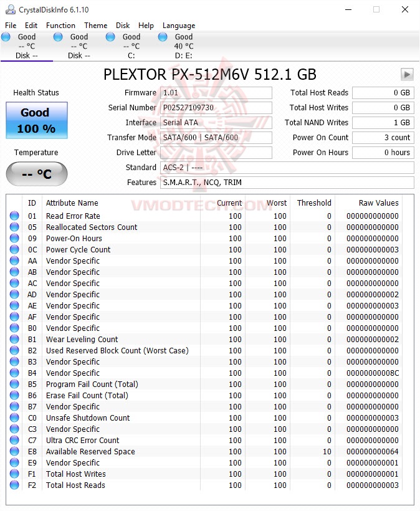Click status icon for Read Error Rate

(14, 216)
